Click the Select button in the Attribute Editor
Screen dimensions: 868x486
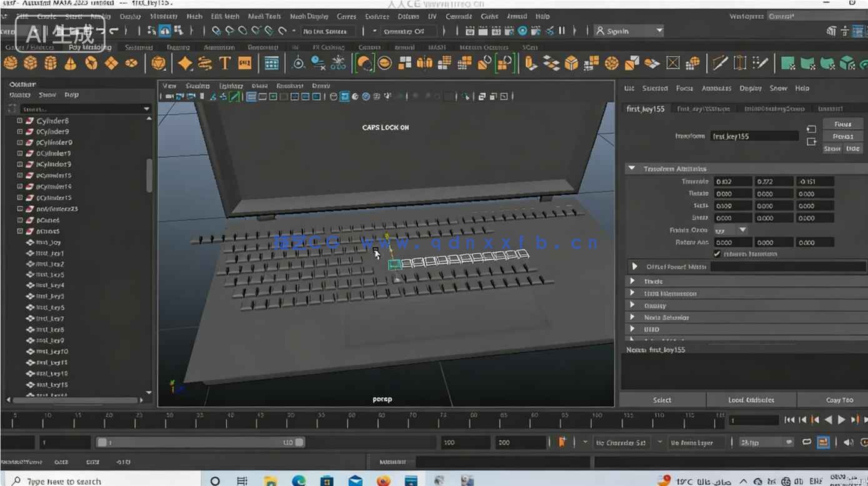(662, 400)
